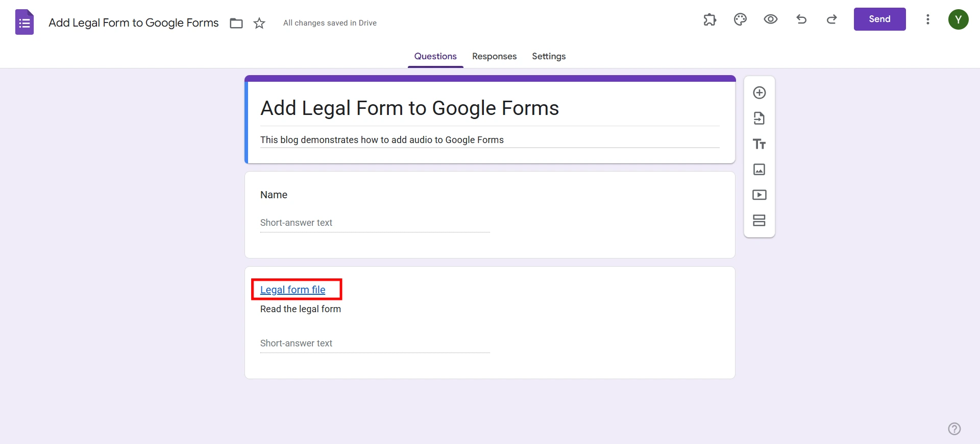Click legal form Short-answer text field
Image resolution: width=980 pixels, height=444 pixels.
point(375,343)
